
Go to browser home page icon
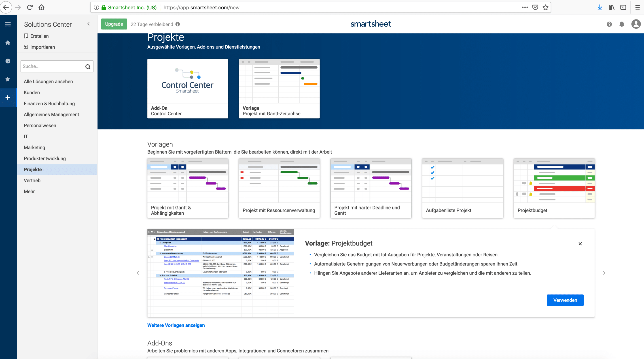42,8
